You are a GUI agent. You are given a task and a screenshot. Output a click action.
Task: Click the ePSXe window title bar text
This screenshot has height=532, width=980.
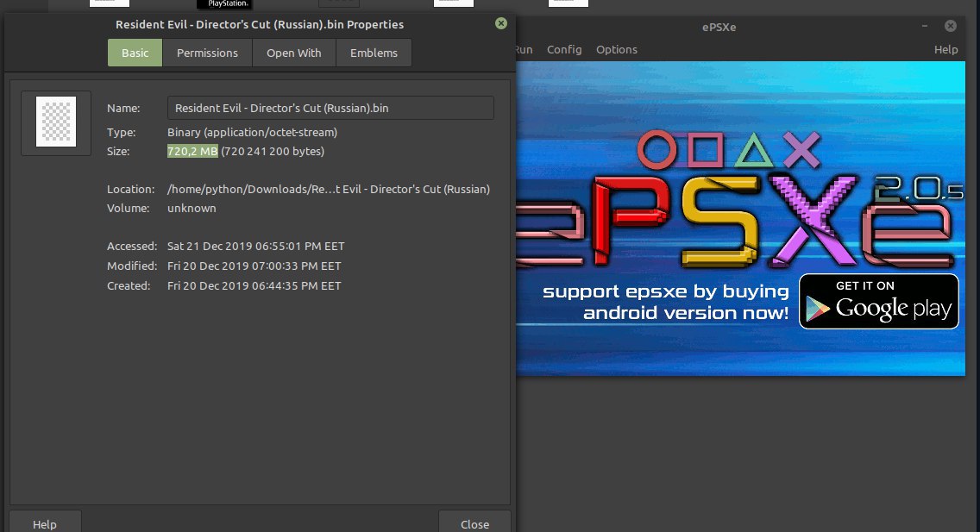click(719, 28)
